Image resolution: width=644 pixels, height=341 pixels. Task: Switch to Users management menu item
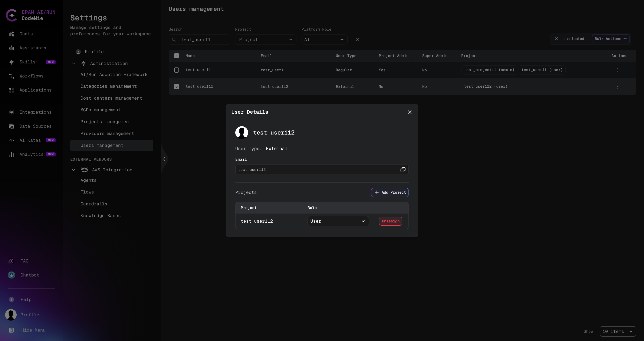(x=102, y=145)
